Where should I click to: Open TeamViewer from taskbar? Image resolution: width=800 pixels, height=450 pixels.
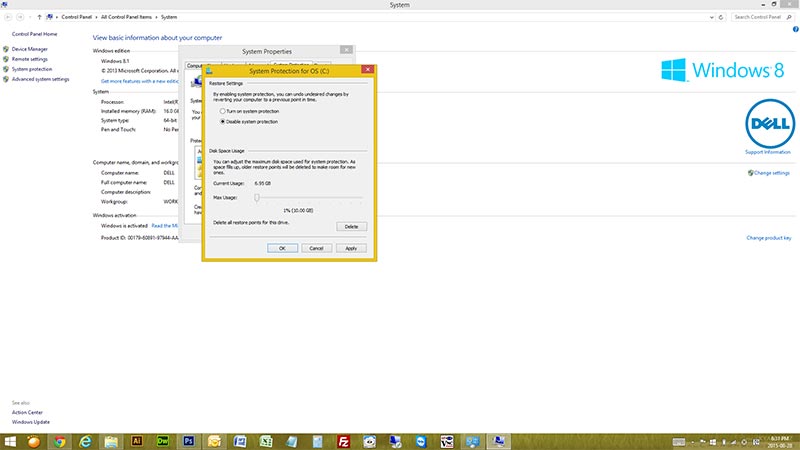(421, 441)
